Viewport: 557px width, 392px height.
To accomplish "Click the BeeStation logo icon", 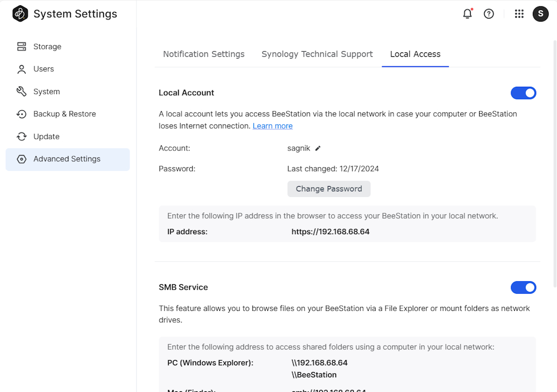I will (20, 14).
